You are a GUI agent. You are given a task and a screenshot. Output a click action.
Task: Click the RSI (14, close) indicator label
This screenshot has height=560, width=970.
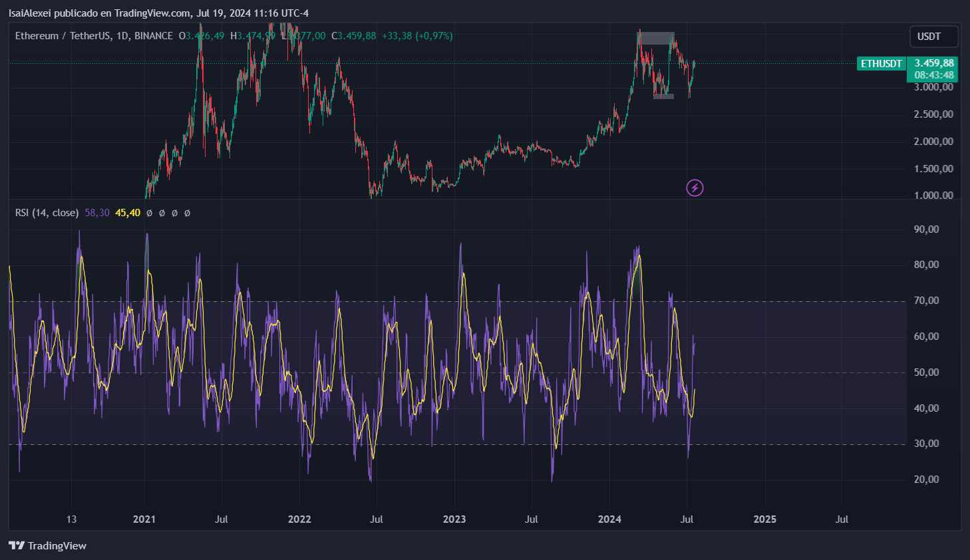tap(47, 213)
